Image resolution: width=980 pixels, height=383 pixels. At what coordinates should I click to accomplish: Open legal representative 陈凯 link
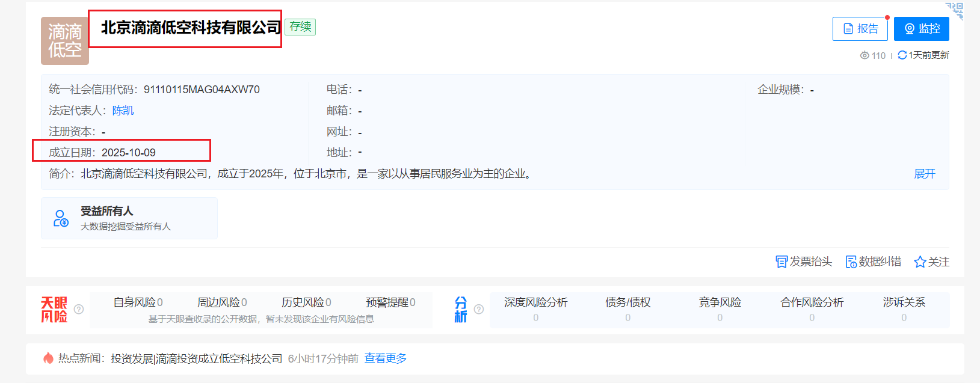[123, 111]
